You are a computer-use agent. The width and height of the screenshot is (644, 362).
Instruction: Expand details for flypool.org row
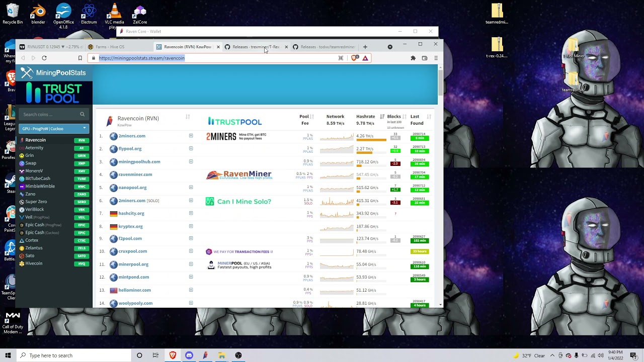(191, 149)
